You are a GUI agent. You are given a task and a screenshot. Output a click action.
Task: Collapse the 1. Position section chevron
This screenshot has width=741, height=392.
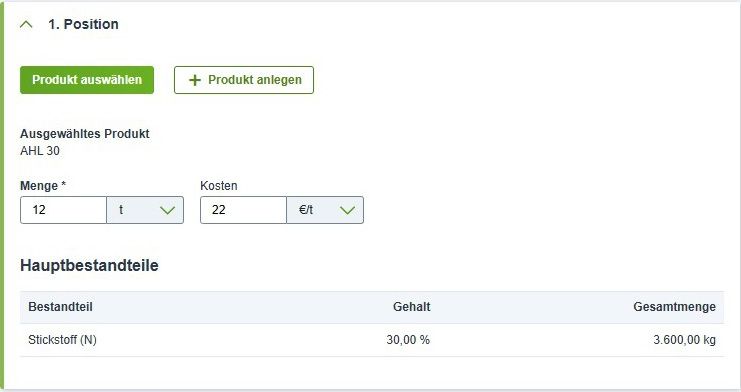click(26, 24)
